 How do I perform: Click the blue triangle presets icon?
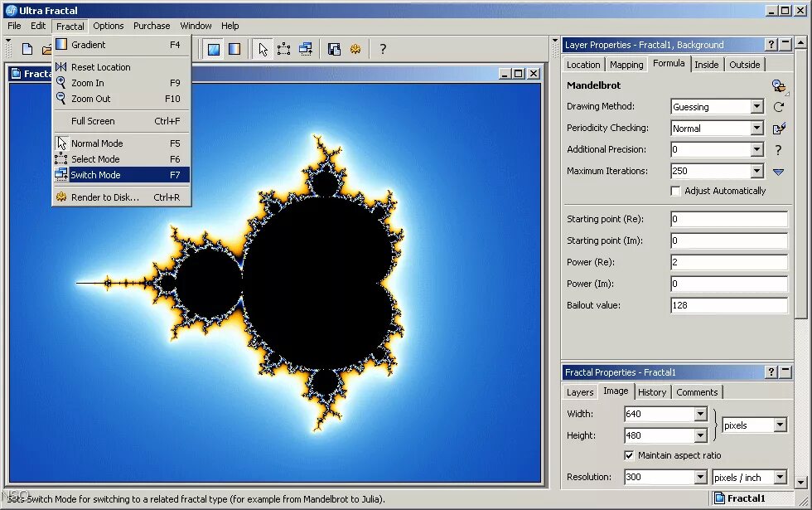(x=778, y=172)
